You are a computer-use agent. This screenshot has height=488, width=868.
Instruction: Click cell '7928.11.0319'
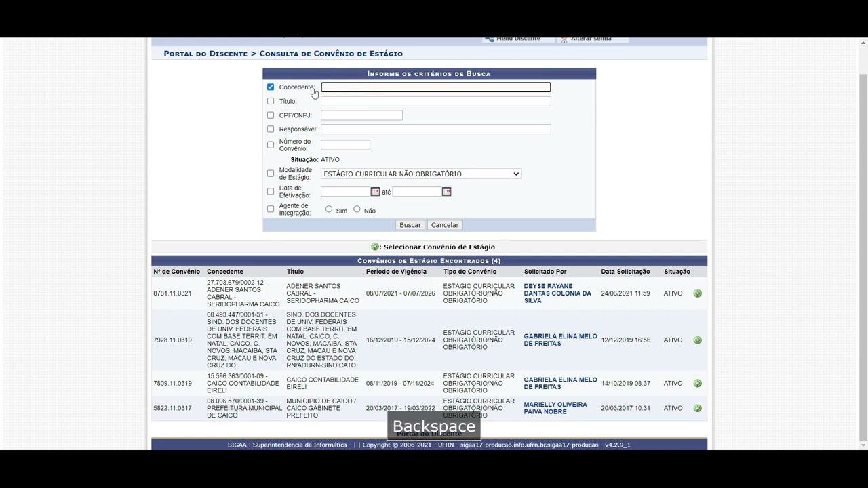coord(172,340)
